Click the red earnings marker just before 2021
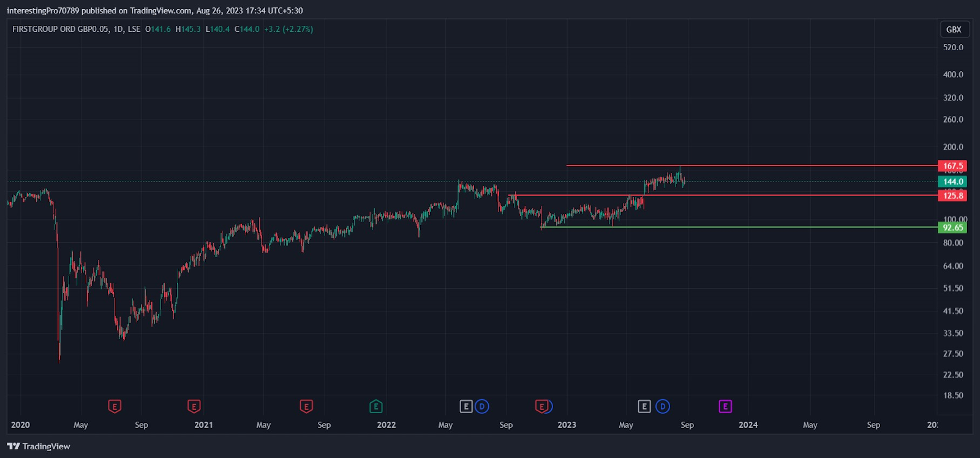Viewport: 980px width, 458px height. 194,406
